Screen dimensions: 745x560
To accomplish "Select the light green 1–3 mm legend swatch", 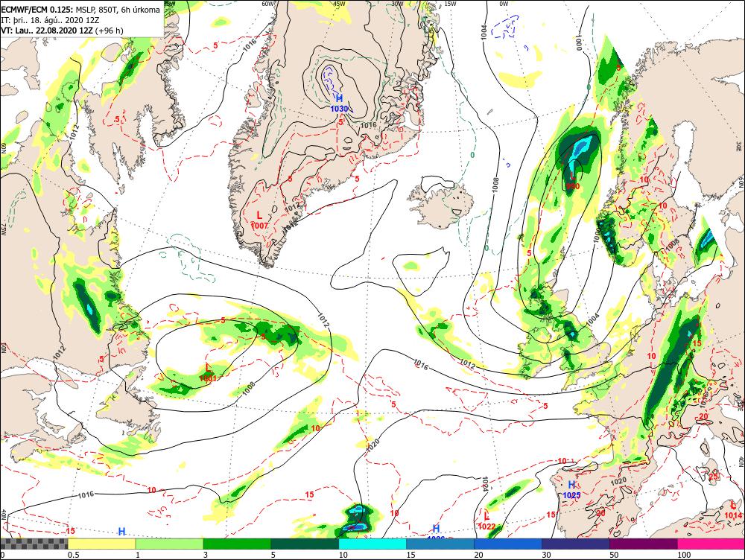I will [169, 544].
